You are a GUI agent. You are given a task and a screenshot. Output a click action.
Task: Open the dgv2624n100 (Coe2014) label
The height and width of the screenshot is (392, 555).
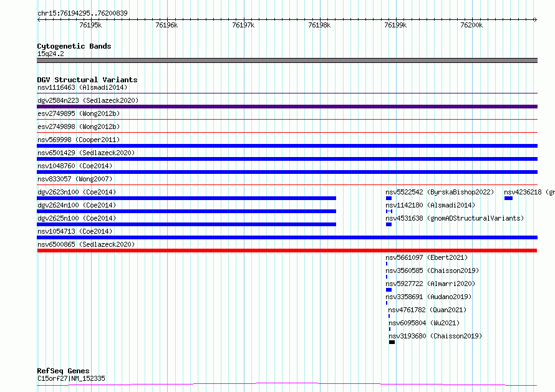77,205
